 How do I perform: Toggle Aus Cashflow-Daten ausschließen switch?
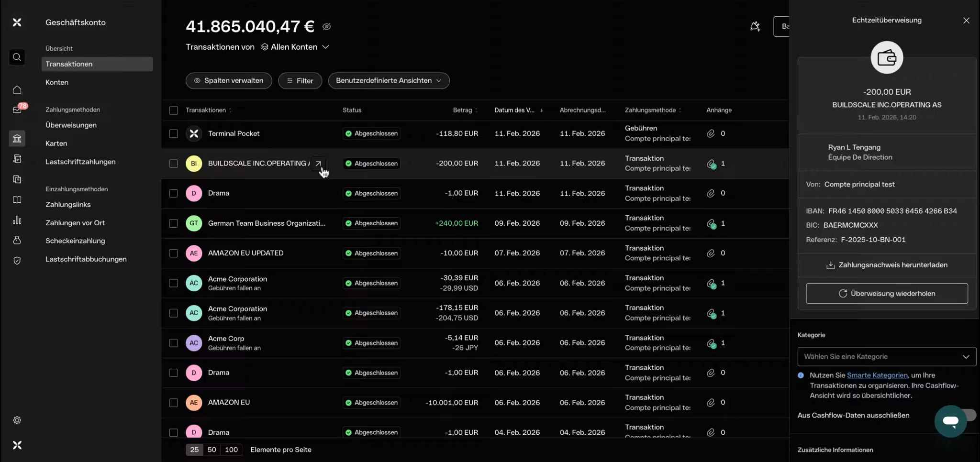point(969,415)
